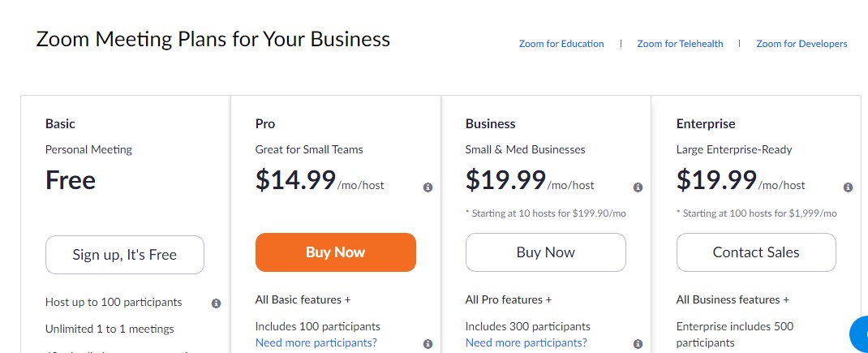Screen dimensions: 868x353
Task: Click the Sign up, It's Free button
Action: click(x=125, y=255)
